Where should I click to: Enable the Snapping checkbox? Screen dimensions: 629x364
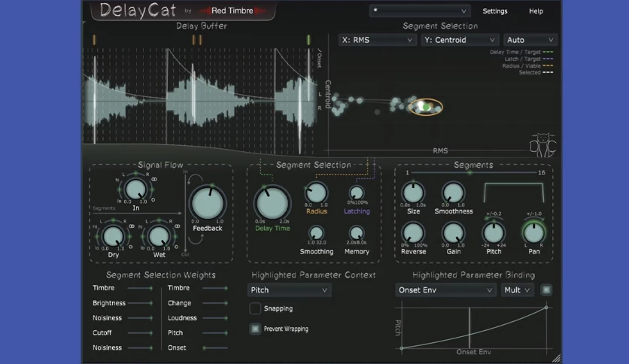tap(255, 308)
